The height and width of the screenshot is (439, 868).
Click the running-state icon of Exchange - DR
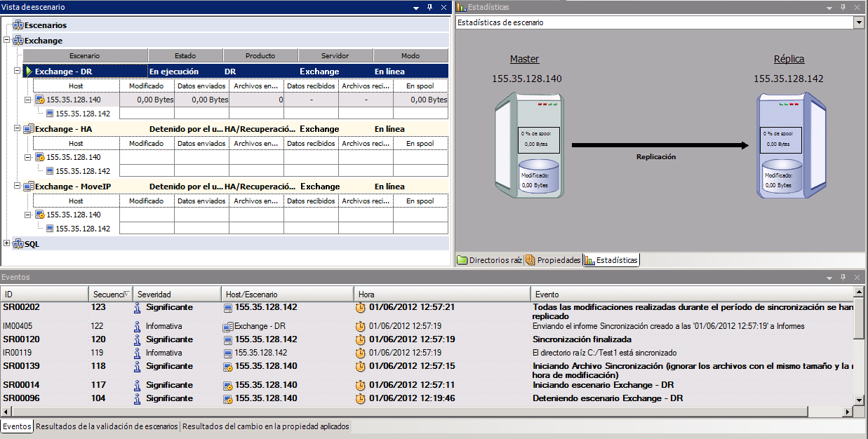pyautogui.click(x=29, y=72)
